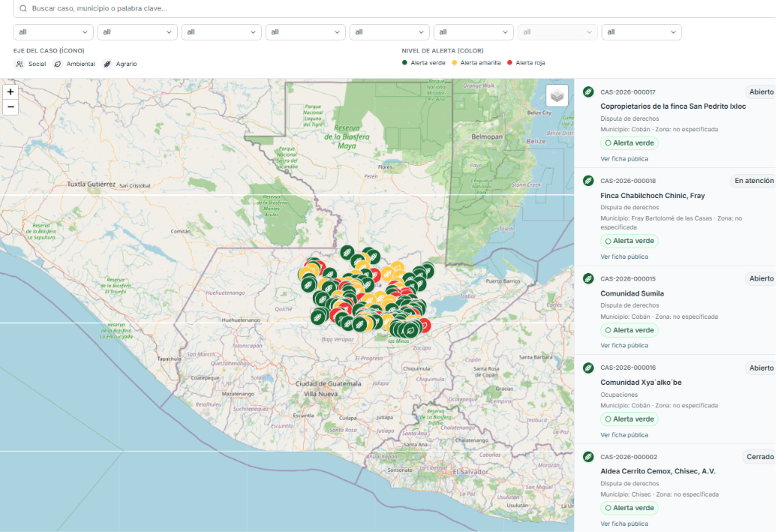Click agrarian icon of case CAS-2026-000016
This screenshot has width=776, height=532.
[588, 368]
